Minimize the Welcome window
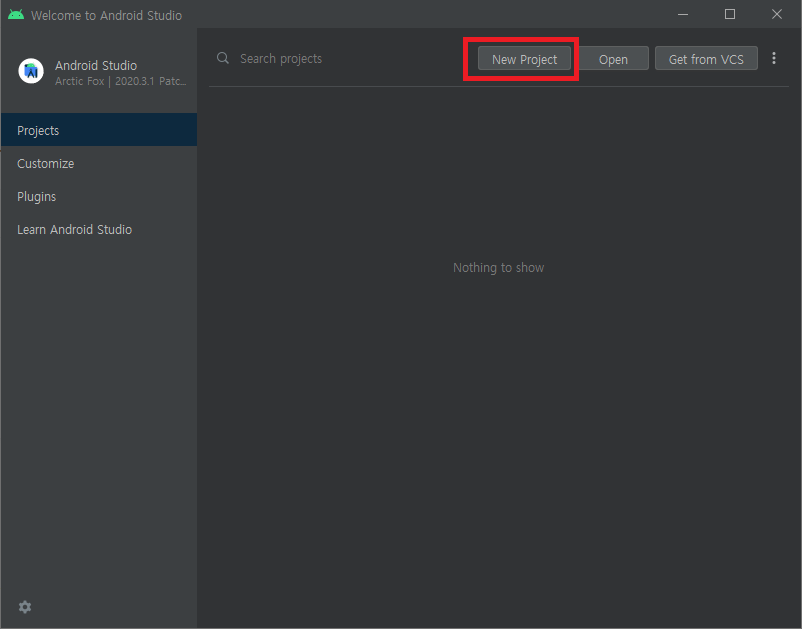 click(682, 14)
